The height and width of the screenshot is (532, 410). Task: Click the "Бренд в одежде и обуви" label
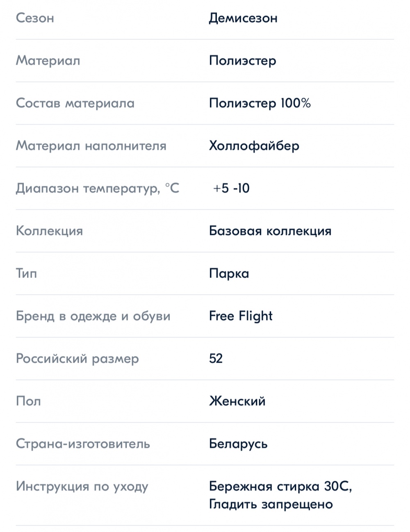pos(93,316)
